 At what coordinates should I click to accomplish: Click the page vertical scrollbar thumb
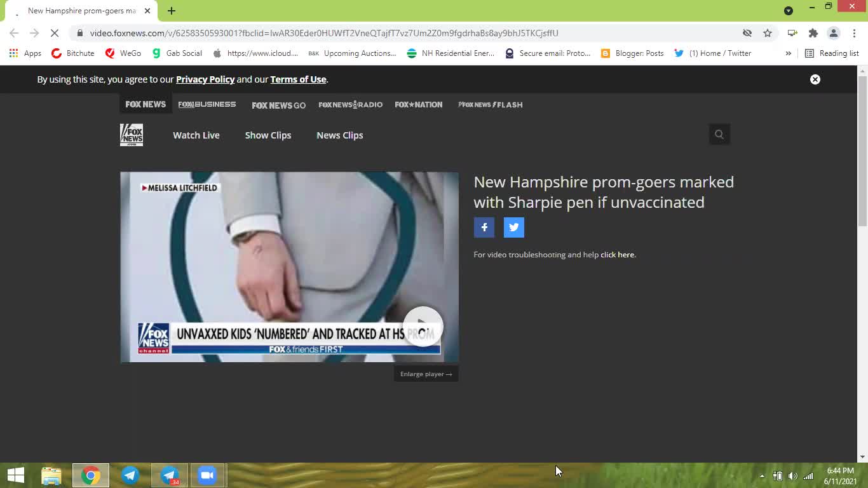862,151
